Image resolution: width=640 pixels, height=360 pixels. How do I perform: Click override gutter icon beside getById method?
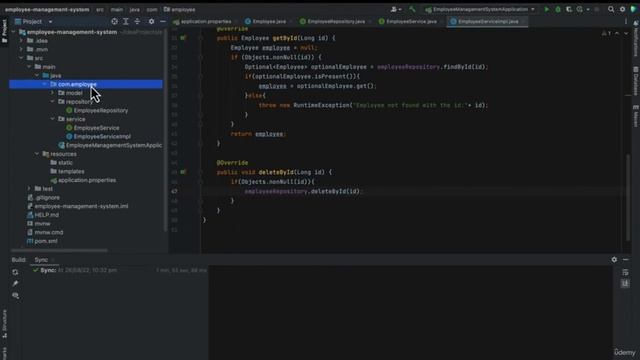183,38
